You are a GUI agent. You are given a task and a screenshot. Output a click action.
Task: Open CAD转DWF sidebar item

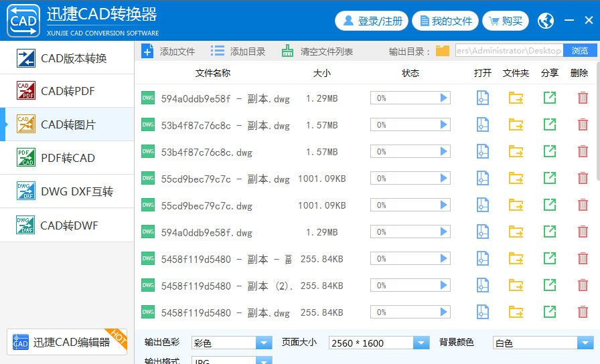[x=67, y=225]
